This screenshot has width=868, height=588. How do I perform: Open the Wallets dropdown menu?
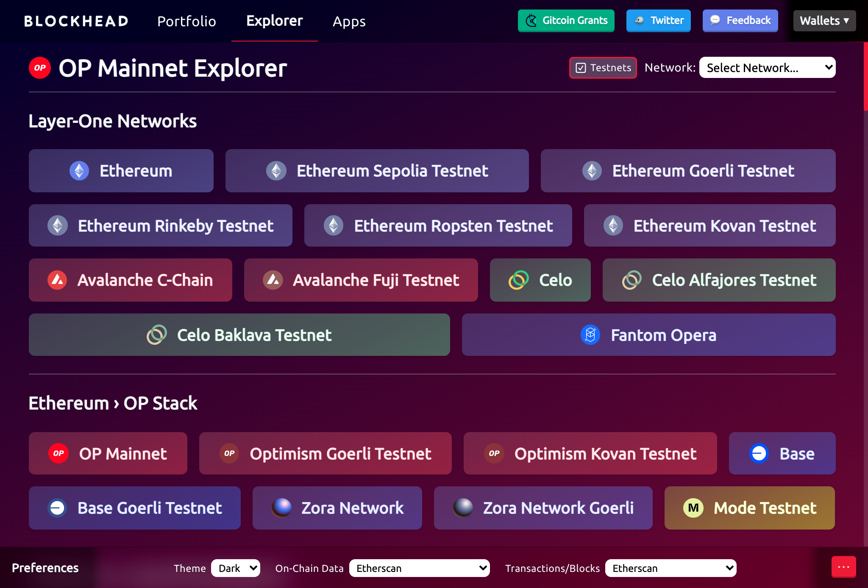[824, 20]
